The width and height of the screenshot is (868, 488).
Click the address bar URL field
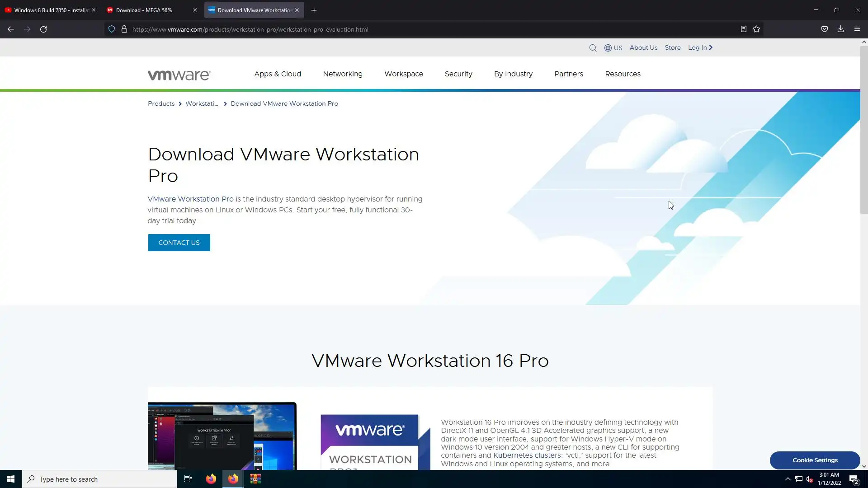(x=407, y=29)
